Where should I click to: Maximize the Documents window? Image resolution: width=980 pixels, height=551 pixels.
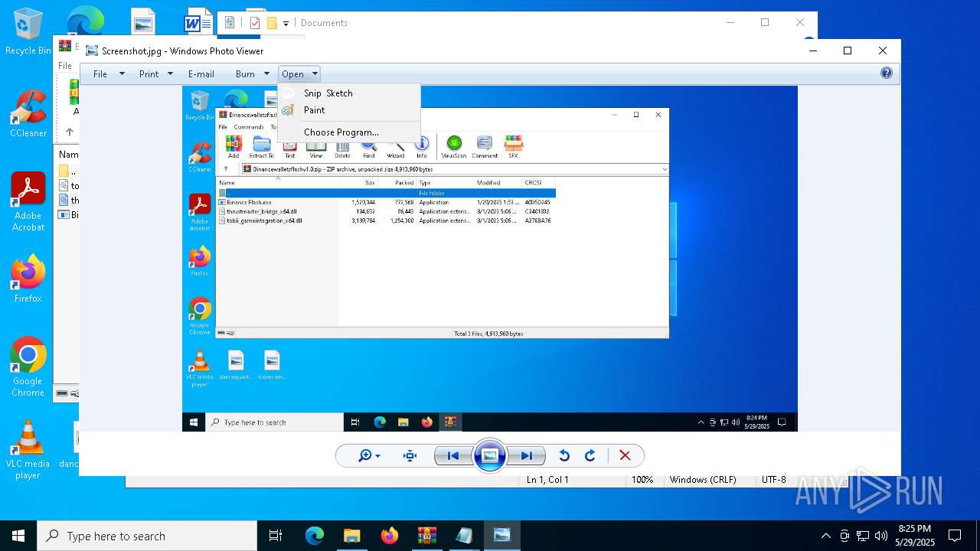tap(764, 22)
